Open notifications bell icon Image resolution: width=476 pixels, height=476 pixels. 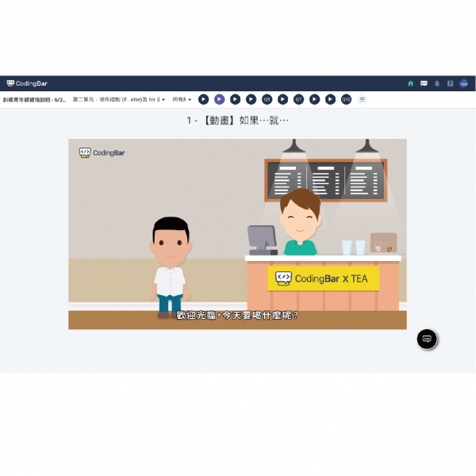(437, 83)
